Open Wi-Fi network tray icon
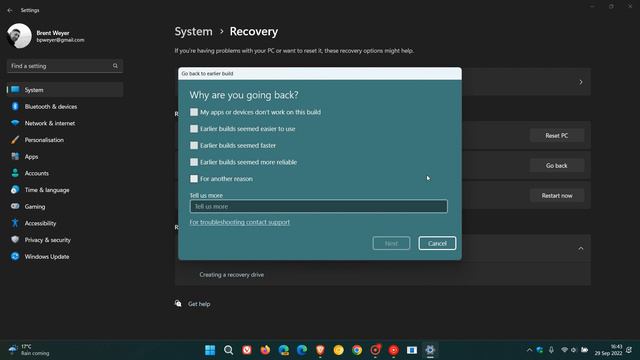 pos(564,350)
